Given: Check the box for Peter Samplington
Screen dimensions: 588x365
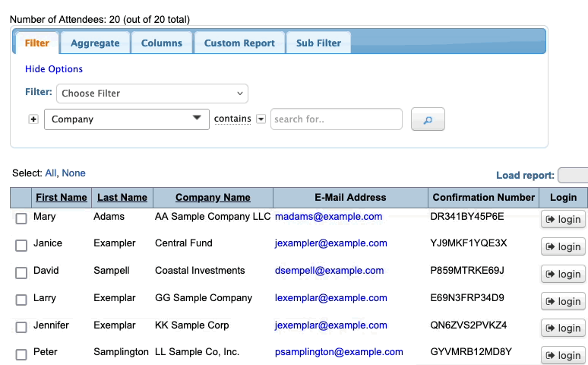Looking at the screenshot, I should click(21, 354).
